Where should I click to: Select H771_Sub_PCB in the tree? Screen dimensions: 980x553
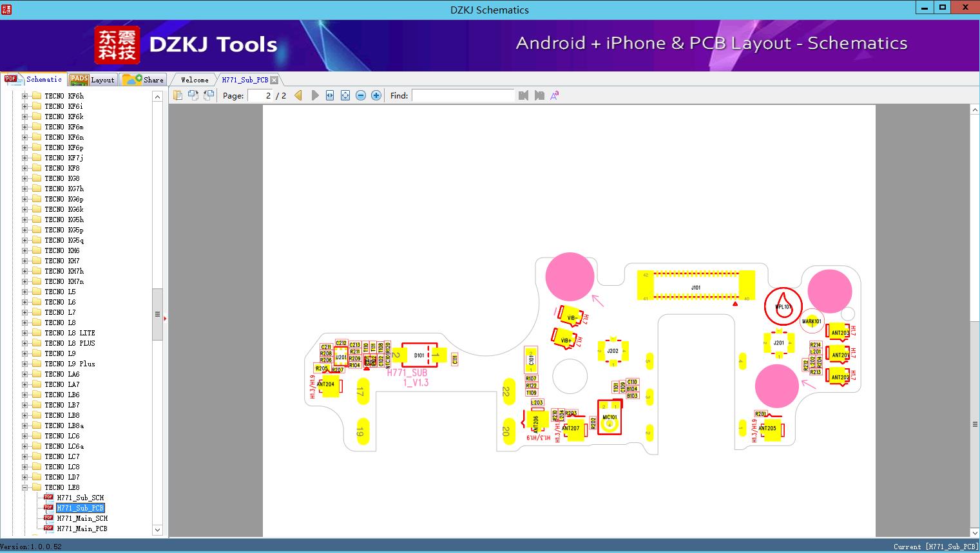coord(80,508)
